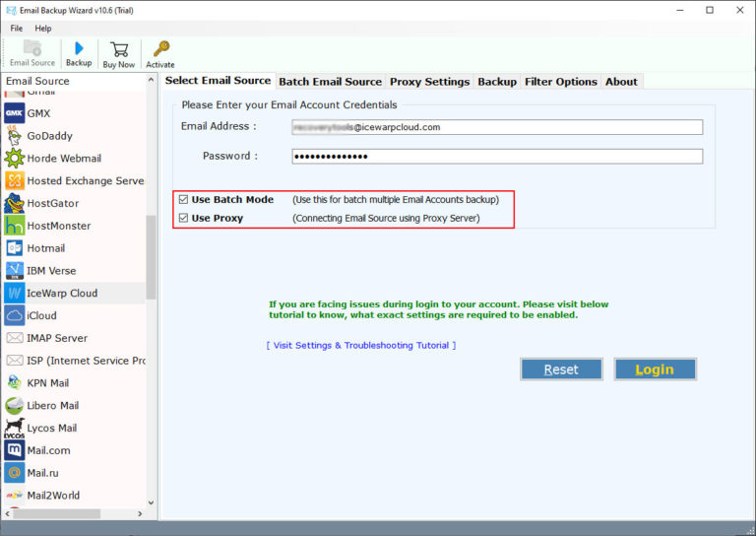This screenshot has height=536, width=756.
Task: Select 'Libero Mail' list entry text
Action: [53, 405]
